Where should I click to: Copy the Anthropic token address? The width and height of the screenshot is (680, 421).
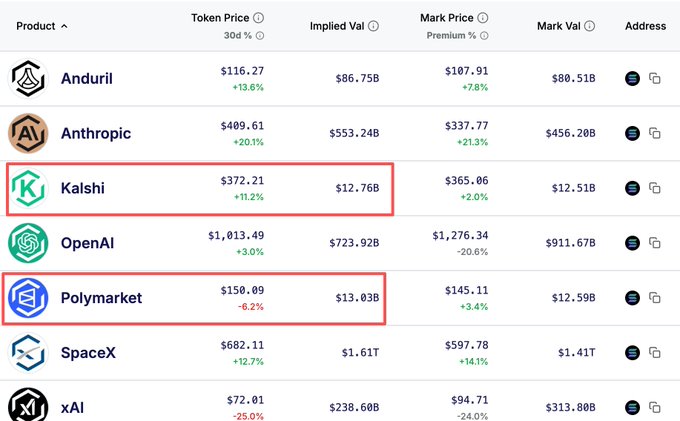tap(655, 133)
